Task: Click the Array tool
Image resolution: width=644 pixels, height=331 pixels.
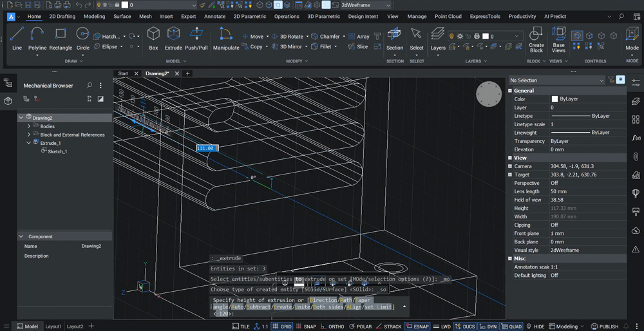Action: coord(359,37)
